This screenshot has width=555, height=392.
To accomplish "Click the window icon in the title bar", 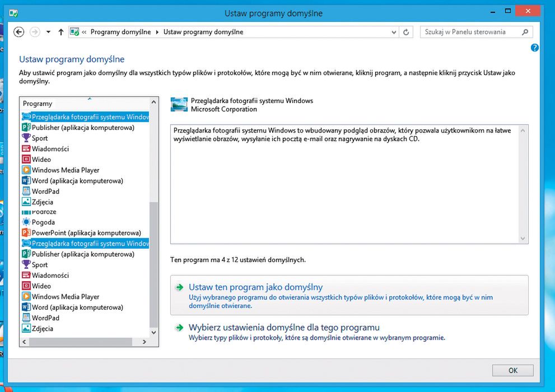I will pos(13,13).
